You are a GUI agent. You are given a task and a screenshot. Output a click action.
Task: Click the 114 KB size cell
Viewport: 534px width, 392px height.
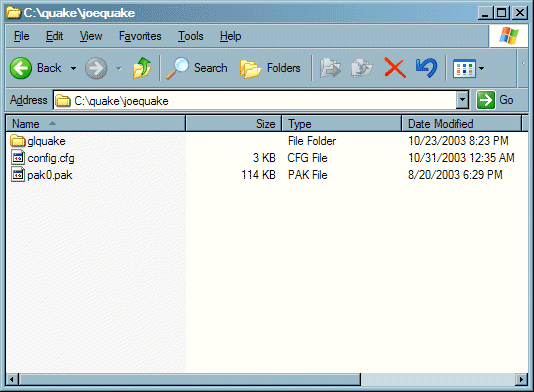coord(258,175)
